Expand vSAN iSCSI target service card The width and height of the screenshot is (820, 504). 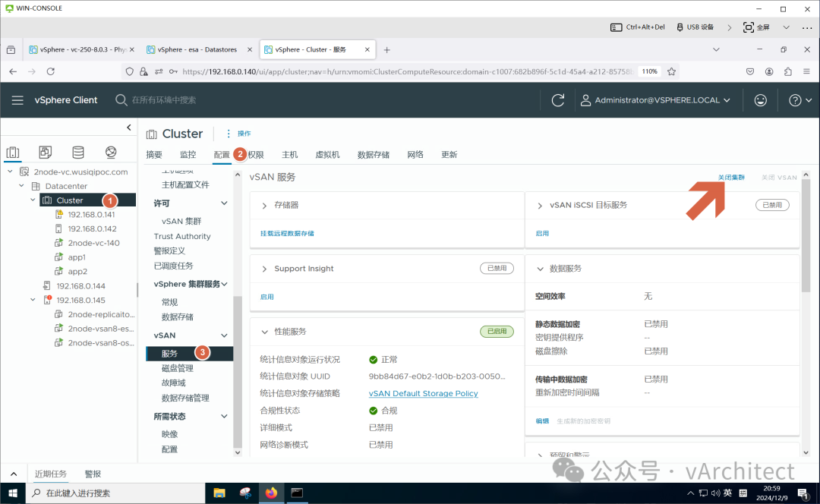pyautogui.click(x=540, y=206)
